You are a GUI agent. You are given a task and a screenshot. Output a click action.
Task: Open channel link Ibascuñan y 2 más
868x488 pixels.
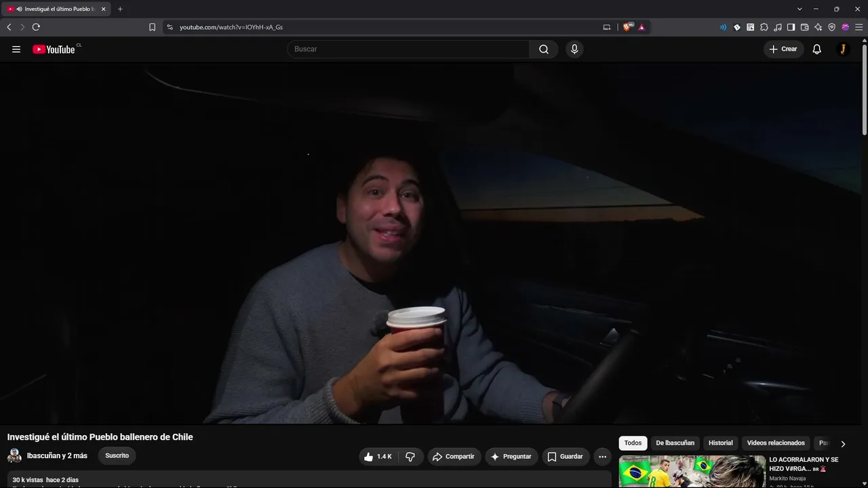click(x=57, y=455)
